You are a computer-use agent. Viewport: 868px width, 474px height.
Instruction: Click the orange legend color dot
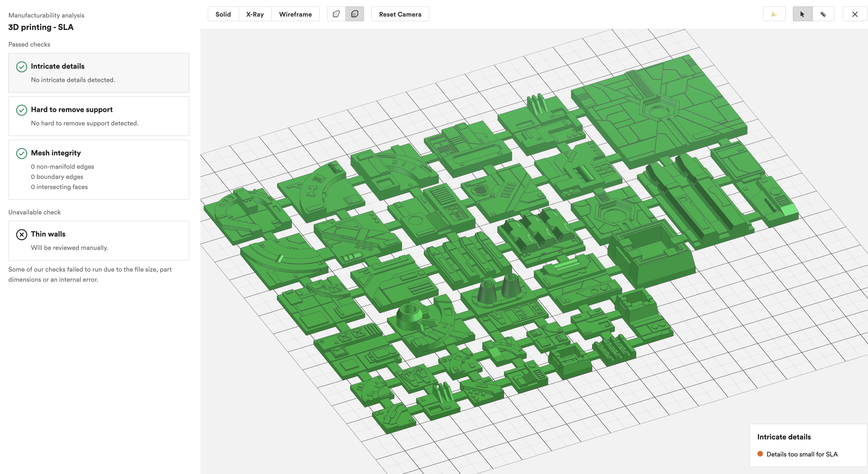tap(760, 454)
